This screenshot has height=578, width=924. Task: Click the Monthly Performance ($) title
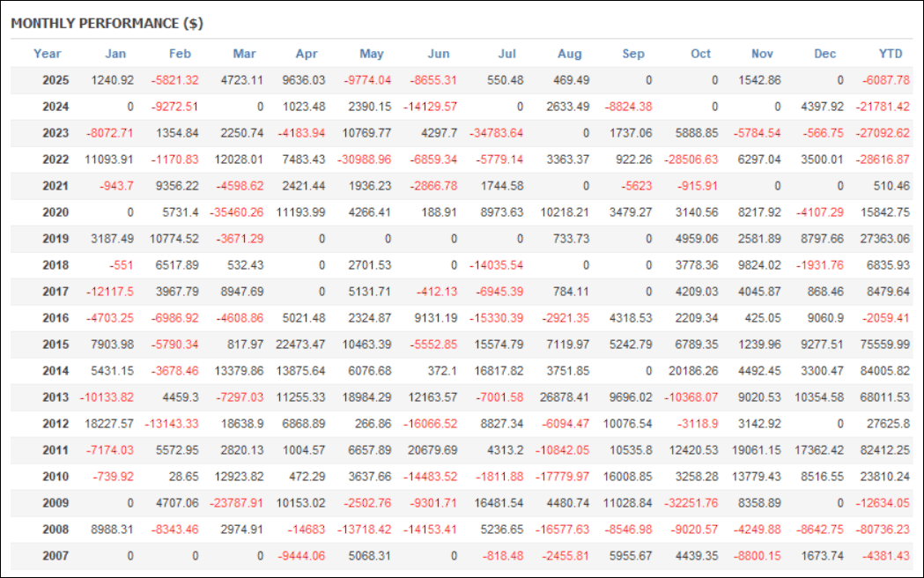coord(107,23)
